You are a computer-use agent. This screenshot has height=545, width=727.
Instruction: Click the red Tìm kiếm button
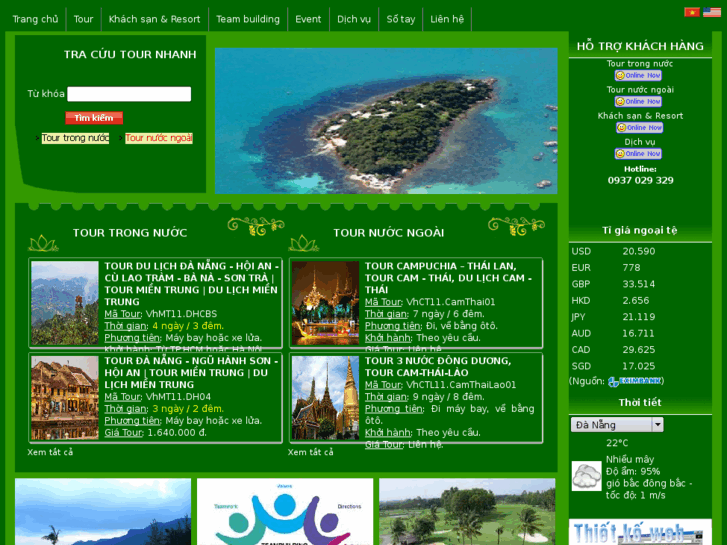[94, 118]
